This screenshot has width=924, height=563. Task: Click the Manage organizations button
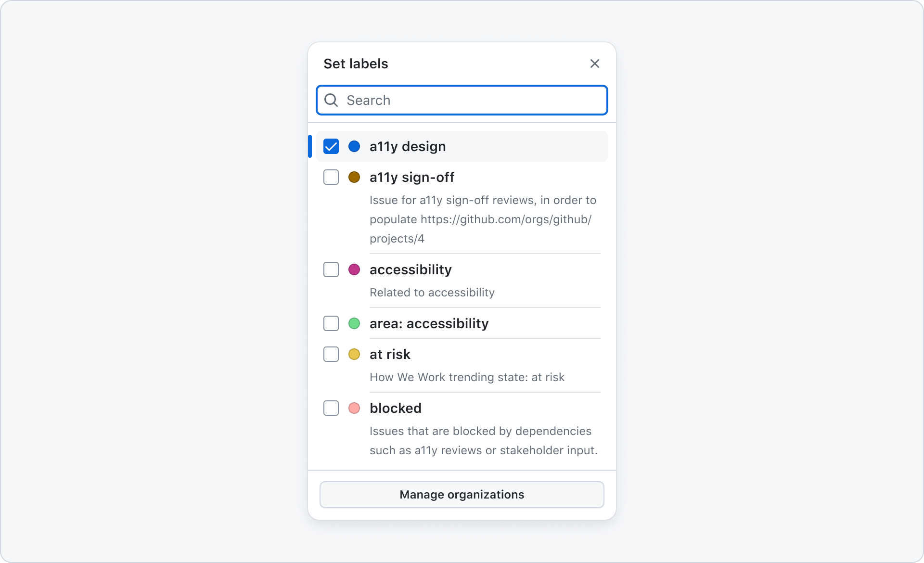tap(462, 494)
